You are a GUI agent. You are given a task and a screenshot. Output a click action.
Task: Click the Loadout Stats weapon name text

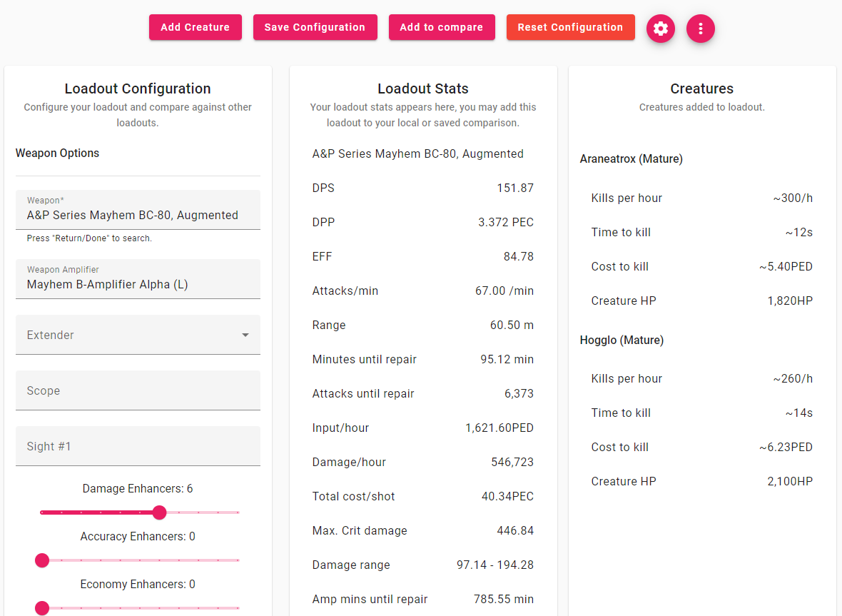417,153
